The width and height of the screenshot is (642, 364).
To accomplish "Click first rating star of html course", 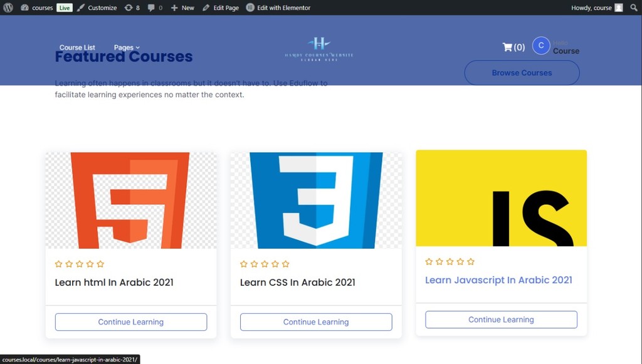I will pyautogui.click(x=58, y=264).
